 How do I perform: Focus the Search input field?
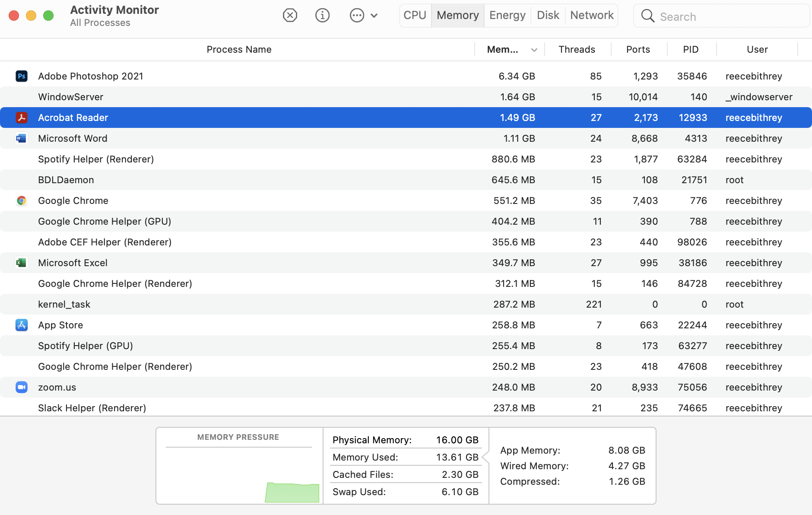[721, 16]
